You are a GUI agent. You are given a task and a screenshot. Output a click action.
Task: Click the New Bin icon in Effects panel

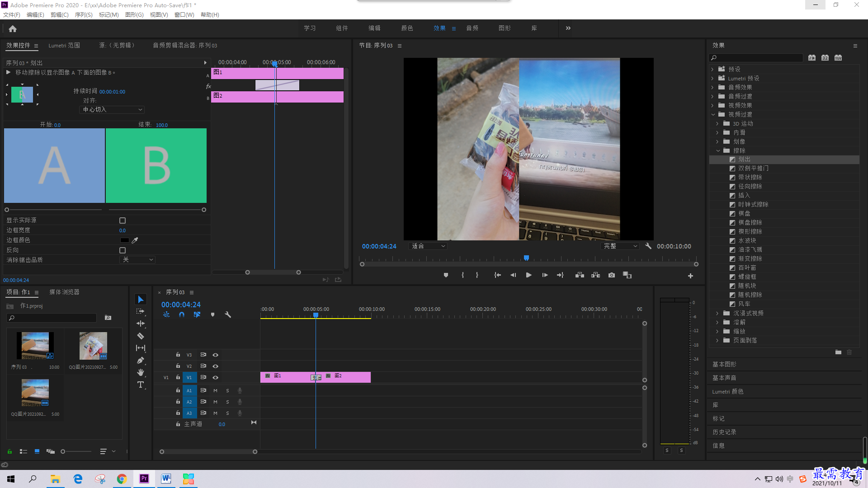(838, 352)
